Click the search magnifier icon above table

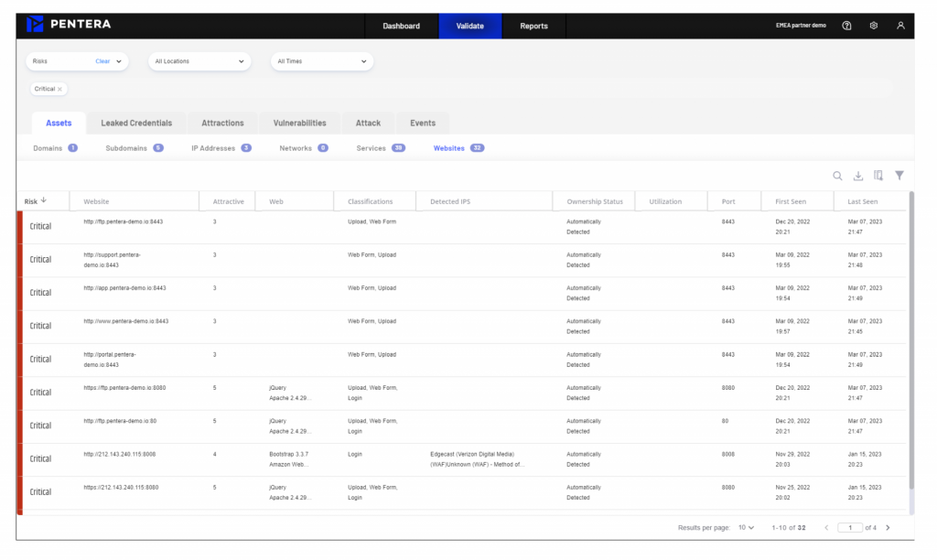pos(837,176)
